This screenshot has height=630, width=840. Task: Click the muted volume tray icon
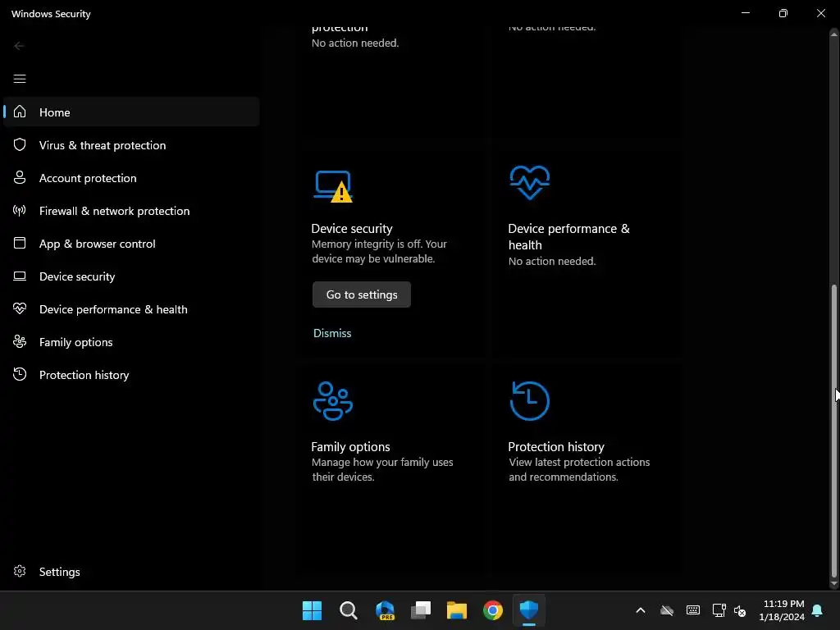(740, 610)
